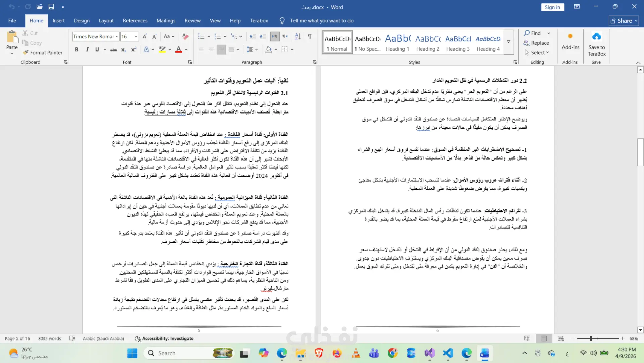The height and width of the screenshot is (363, 644).
Task: Toggle Justify alignment
Action: click(x=231, y=49)
